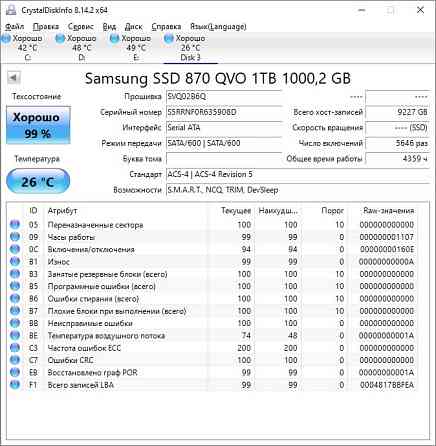The image size is (436, 446).
Task: Click the empty drive letter field
Action: point(224,159)
